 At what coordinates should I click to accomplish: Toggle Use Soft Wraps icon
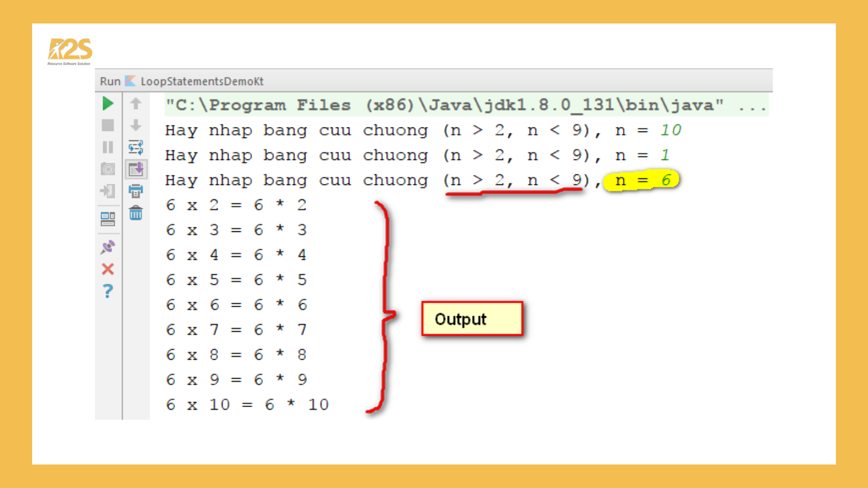136,147
